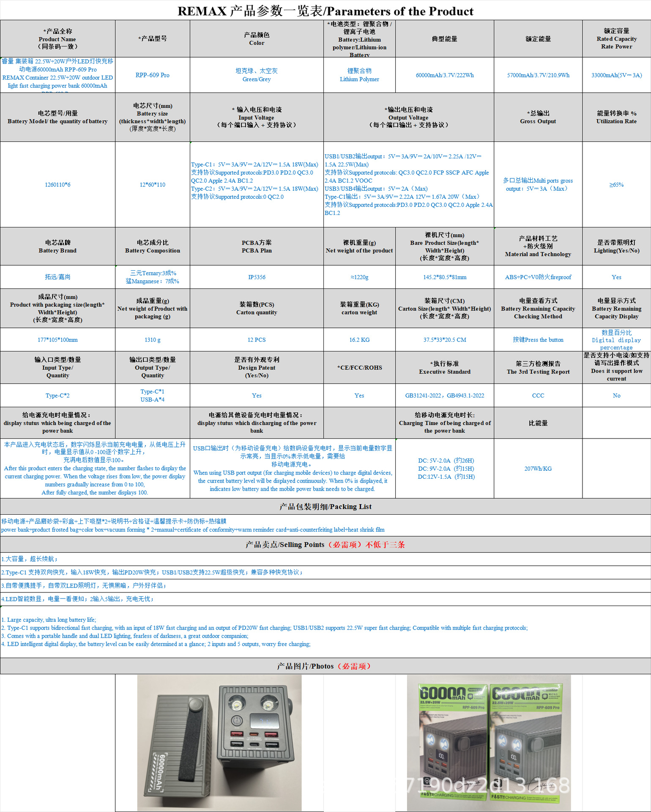Click the "The 3rd Testing Report" header cell
Image resolution: width=651 pixels, height=812 pixels.
pos(538,368)
